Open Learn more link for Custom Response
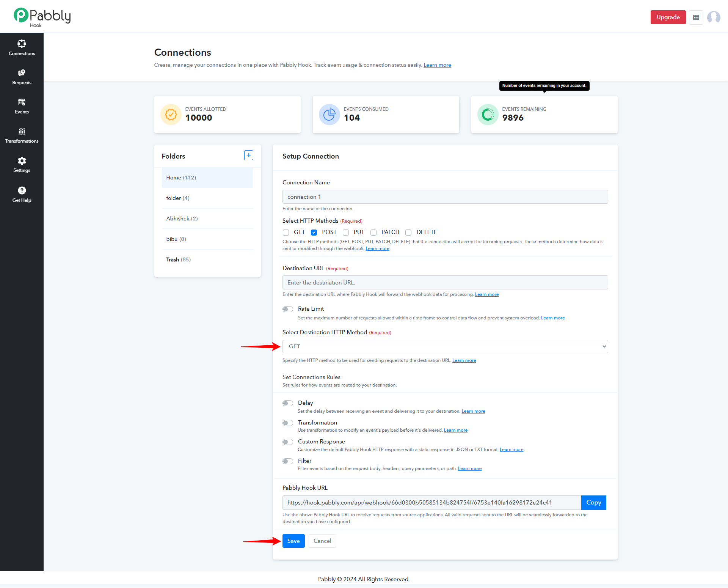Screen dimensions: 728x588 coord(511,450)
